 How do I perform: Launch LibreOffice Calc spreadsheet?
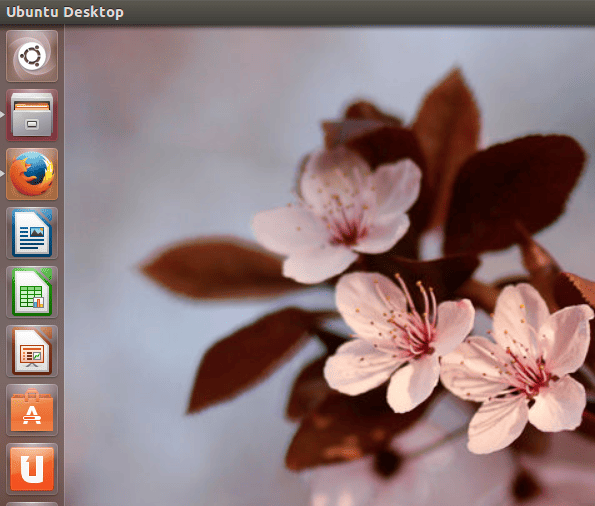coord(32,292)
